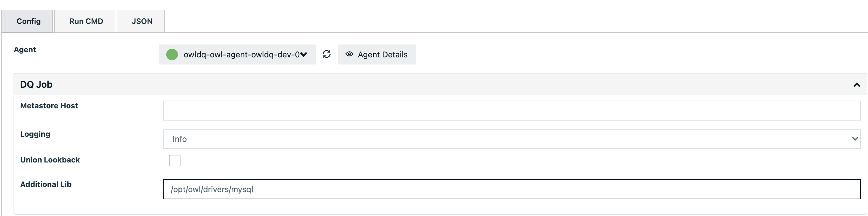Click the dropdown arrow next to owldq-owl-agent-owldq-dev-0
Screen dimensions: 868x216
click(304, 54)
